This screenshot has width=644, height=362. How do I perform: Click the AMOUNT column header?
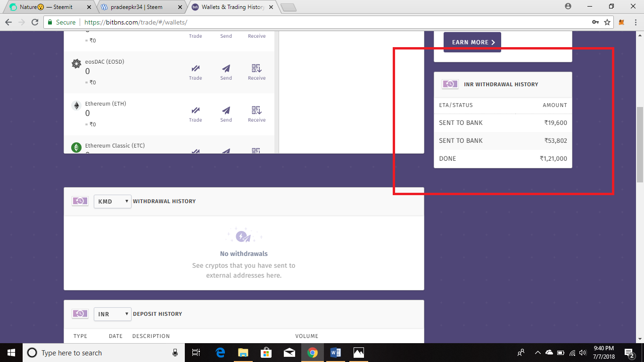point(555,105)
